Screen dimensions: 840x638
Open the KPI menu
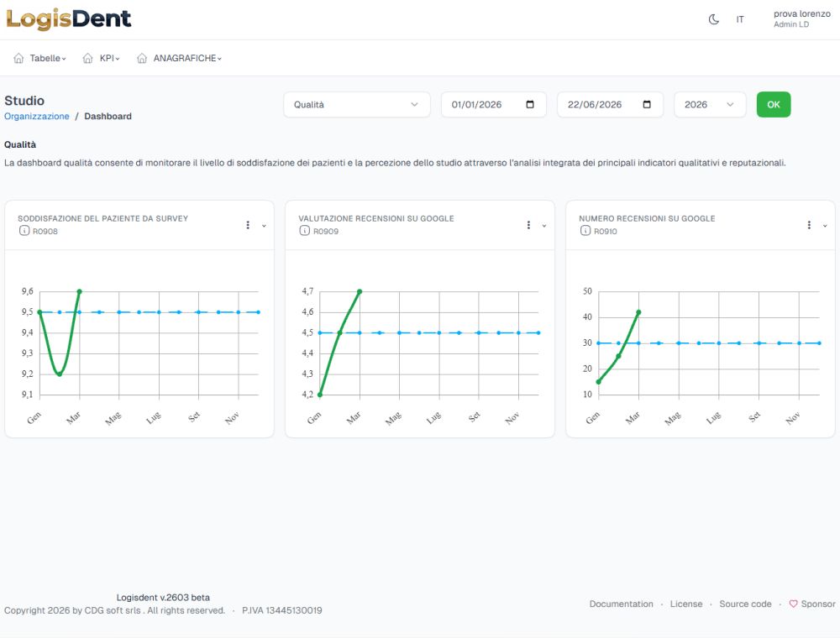click(x=109, y=58)
